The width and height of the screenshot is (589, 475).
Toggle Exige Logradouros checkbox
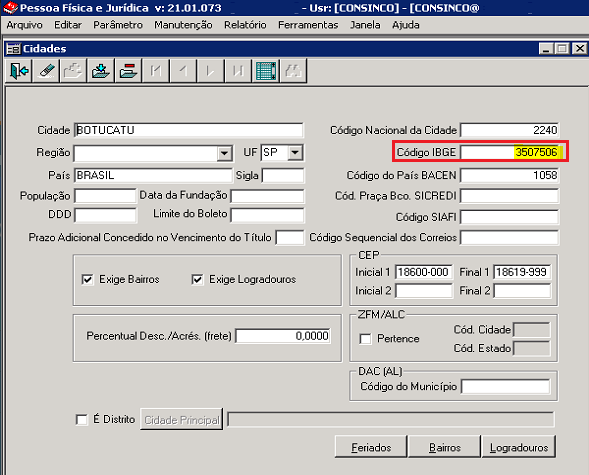197,279
